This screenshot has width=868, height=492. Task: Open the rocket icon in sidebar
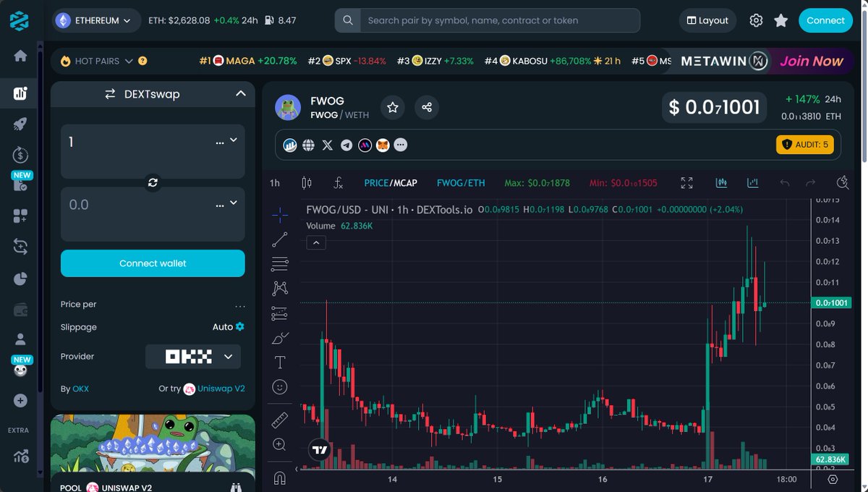point(20,124)
